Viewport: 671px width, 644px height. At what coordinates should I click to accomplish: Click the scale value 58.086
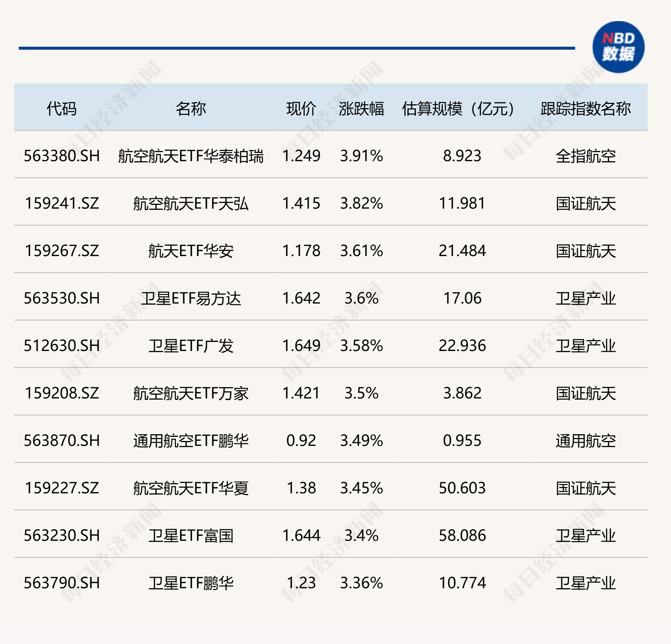click(462, 536)
